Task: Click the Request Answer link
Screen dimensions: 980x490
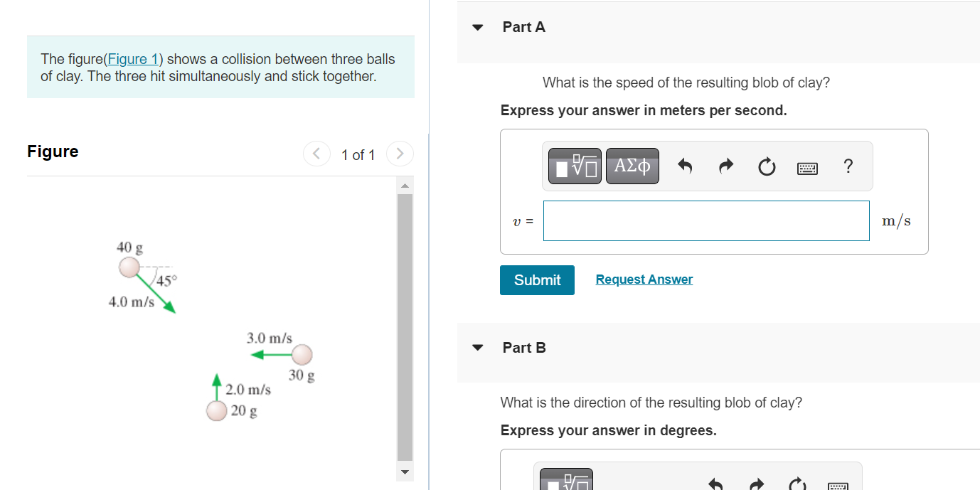Action: click(x=644, y=279)
